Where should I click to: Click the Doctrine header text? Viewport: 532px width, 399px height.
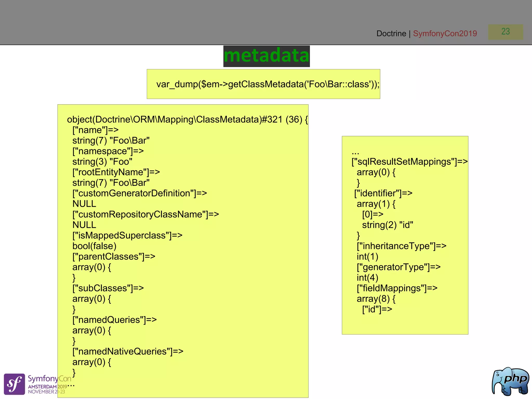coord(391,34)
